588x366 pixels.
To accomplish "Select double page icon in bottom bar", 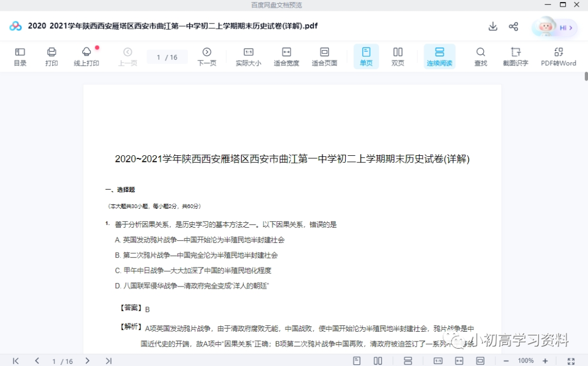I will pyautogui.click(x=378, y=361).
